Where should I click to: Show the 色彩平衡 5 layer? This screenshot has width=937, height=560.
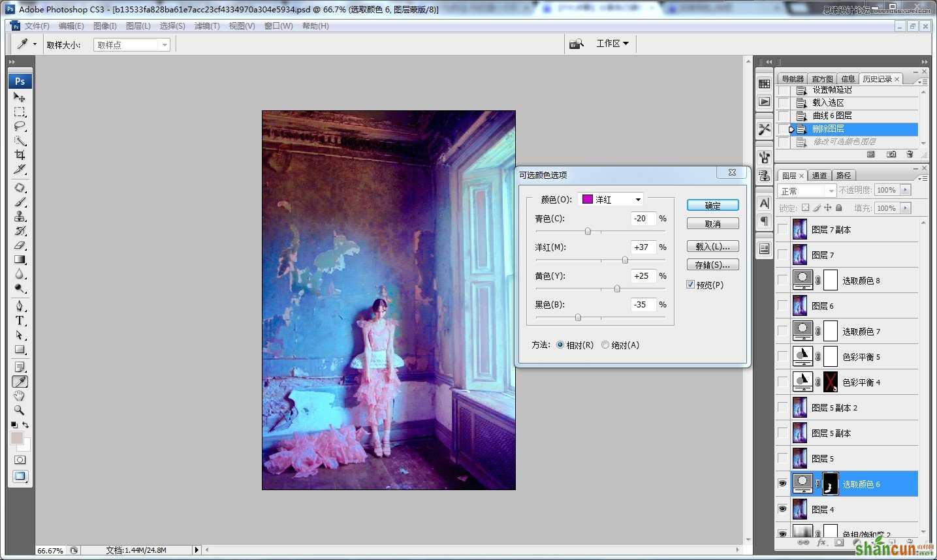[x=782, y=356]
